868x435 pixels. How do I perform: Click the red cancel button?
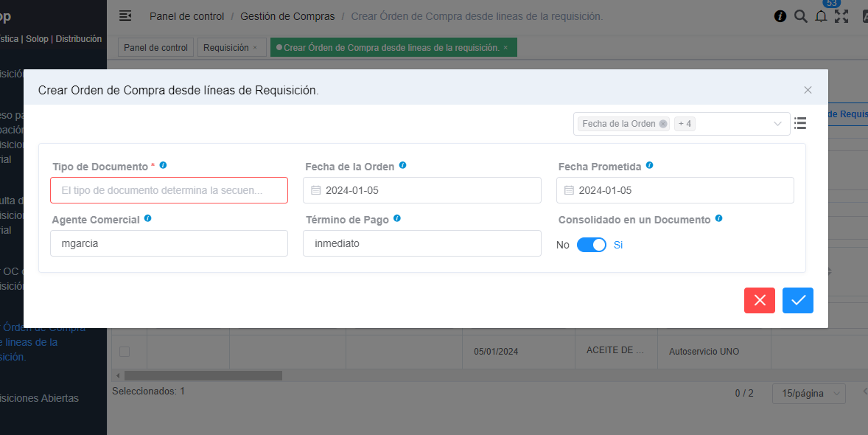coord(759,300)
